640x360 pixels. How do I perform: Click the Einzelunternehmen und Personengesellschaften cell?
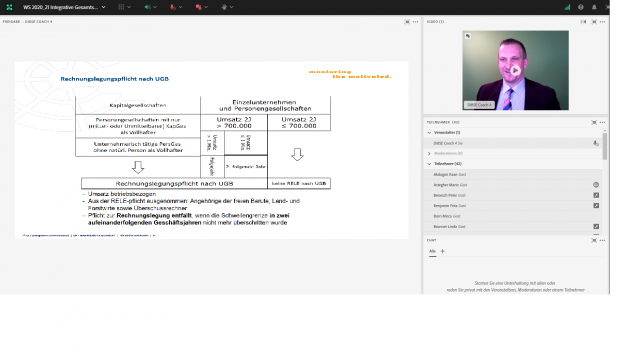coord(265,105)
